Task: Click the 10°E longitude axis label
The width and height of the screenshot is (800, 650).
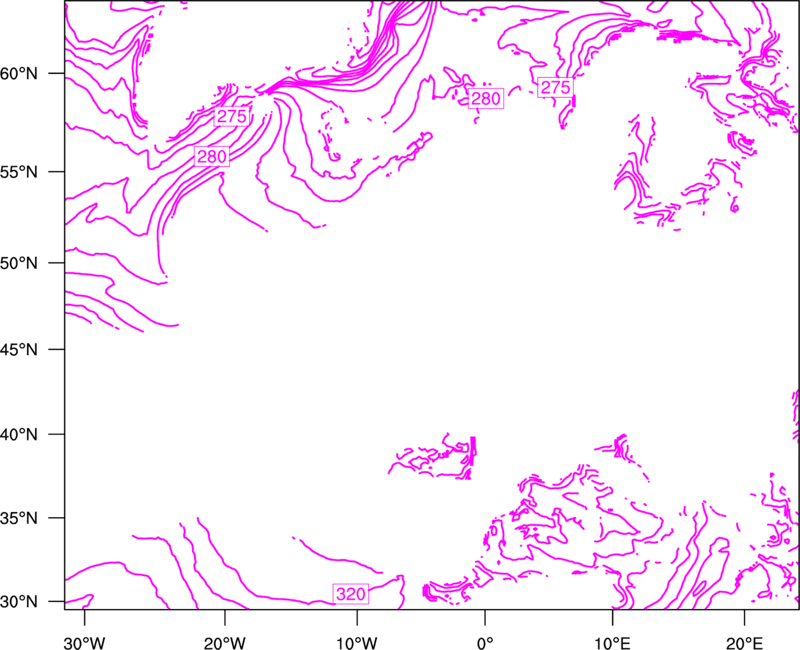Action: tap(612, 643)
